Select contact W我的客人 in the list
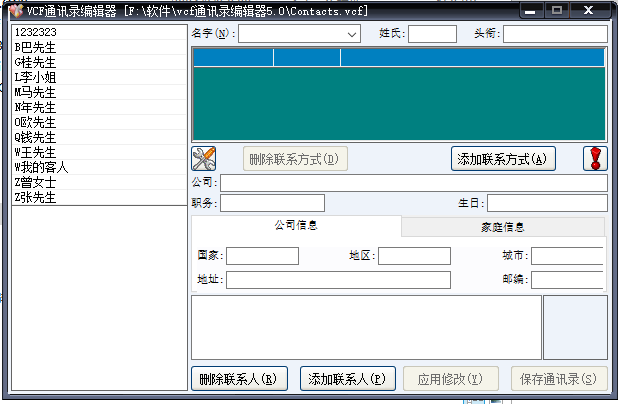This screenshot has width=618, height=404. click(x=99, y=167)
